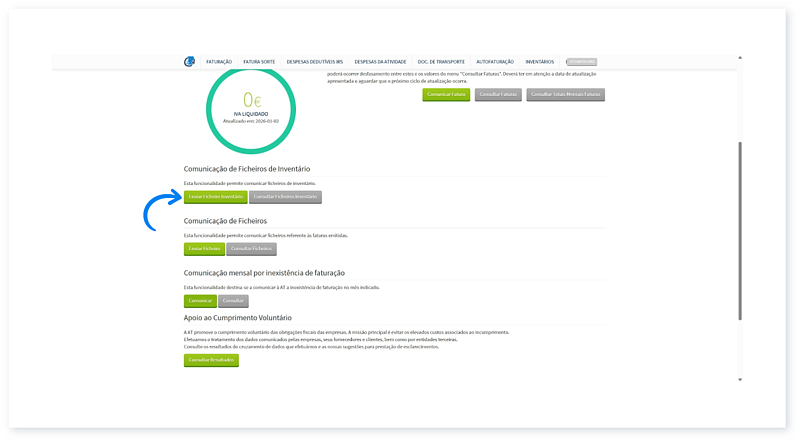Open the Autofaturação menu

tap(495, 62)
